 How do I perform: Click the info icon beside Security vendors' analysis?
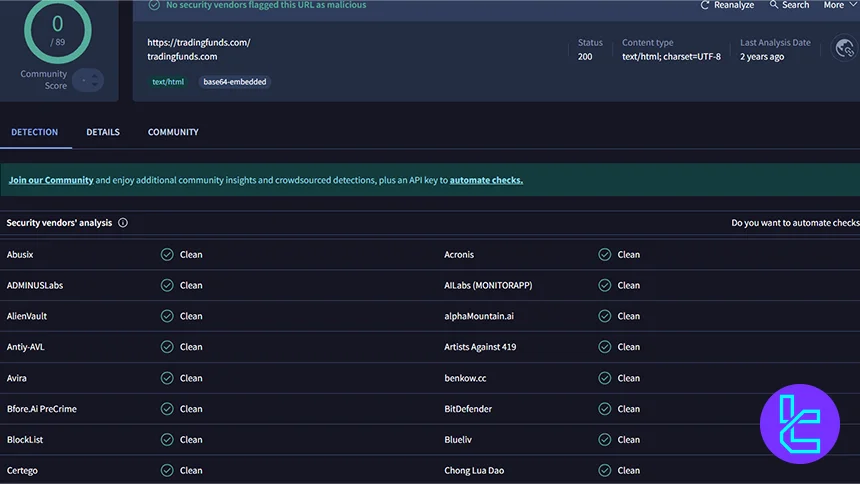tap(123, 223)
